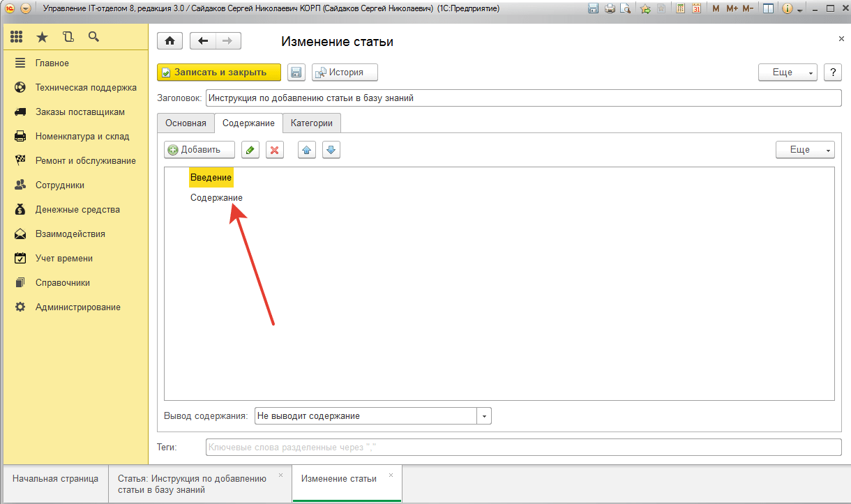Open the calendar from the title bar
Viewport: 851px width, 504px height.
coord(696,9)
